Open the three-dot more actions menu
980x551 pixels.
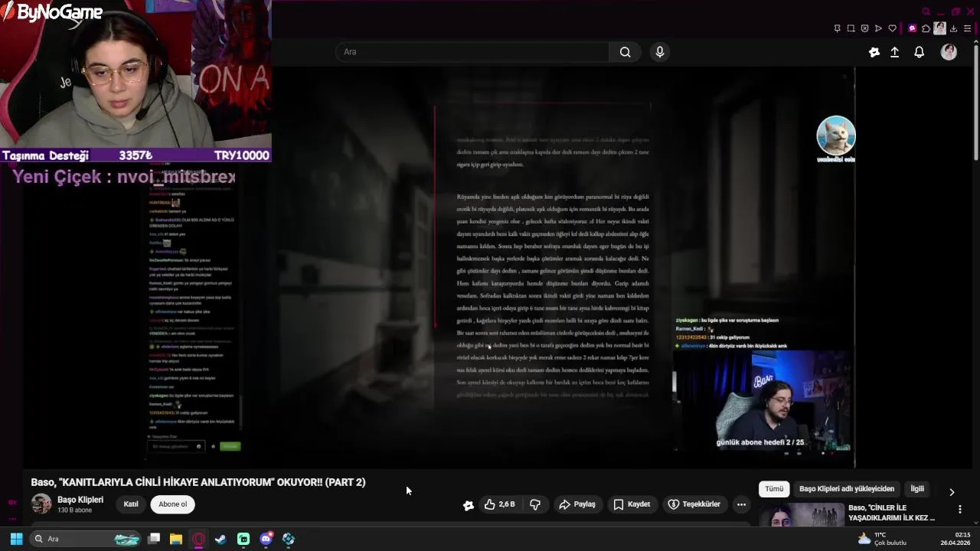coord(741,504)
